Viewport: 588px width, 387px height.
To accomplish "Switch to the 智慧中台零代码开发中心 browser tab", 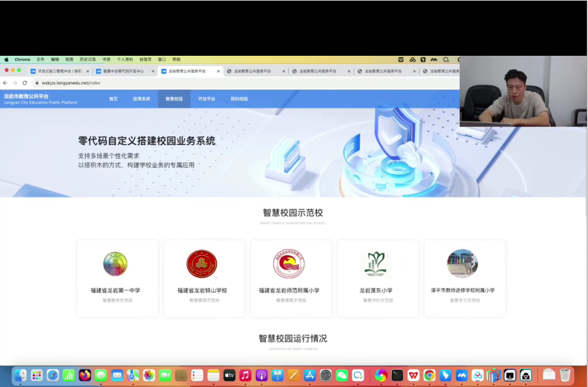I will pos(123,71).
